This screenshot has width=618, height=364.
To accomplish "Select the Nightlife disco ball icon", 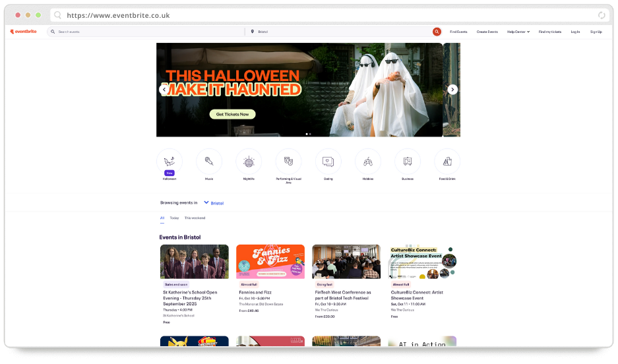I will click(x=249, y=161).
